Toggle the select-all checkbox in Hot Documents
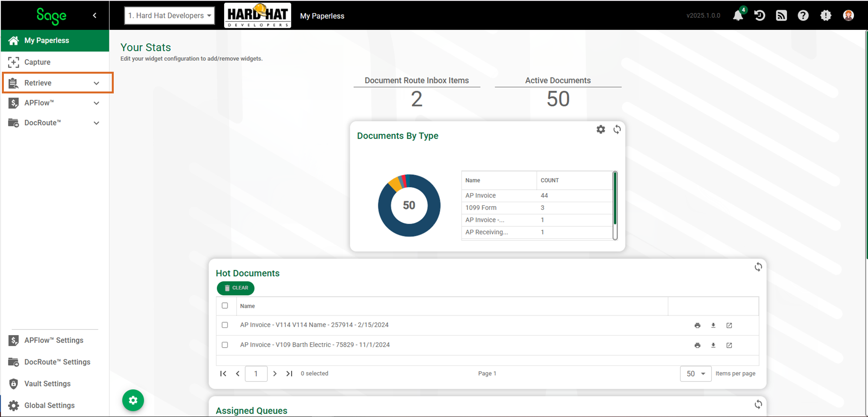The height and width of the screenshot is (417, 868). click(x=225, y=306)
